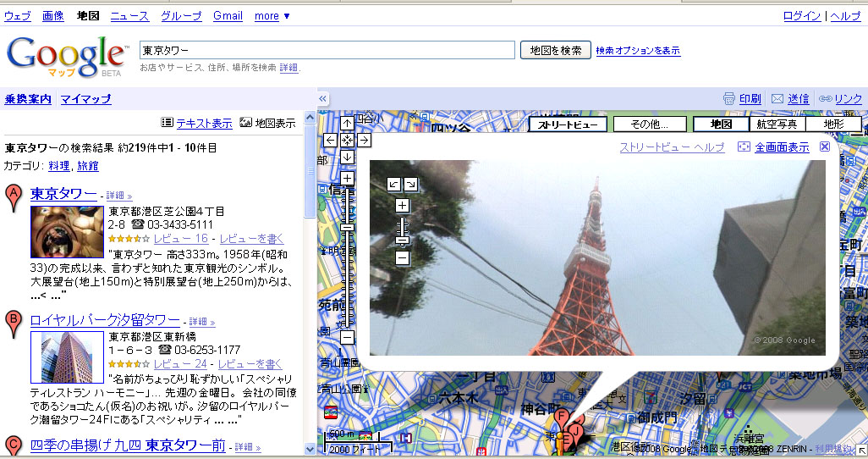
Task: Switch to 地図 map type
Action: tap(722, 124)
